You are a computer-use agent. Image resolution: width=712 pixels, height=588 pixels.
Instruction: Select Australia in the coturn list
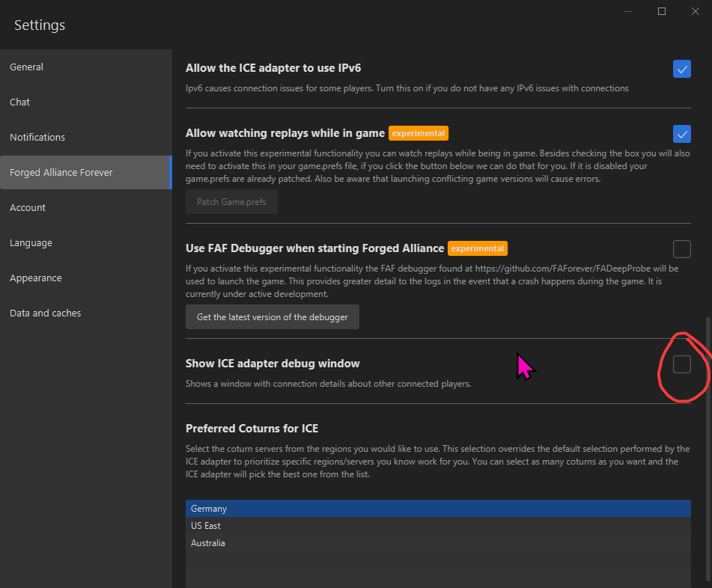[438, 543]
